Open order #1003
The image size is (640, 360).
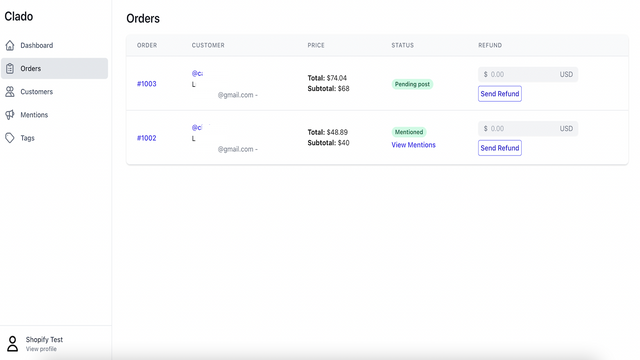(147, 84)
